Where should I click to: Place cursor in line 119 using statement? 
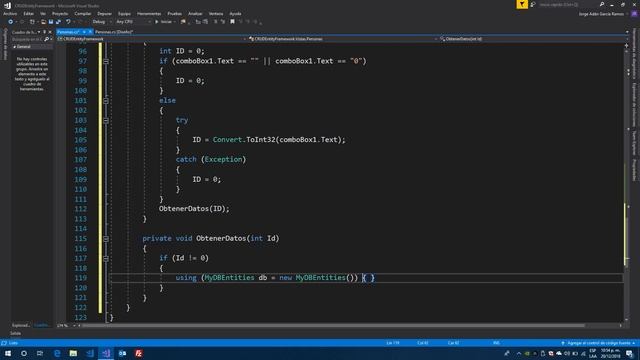coord(275,278)
